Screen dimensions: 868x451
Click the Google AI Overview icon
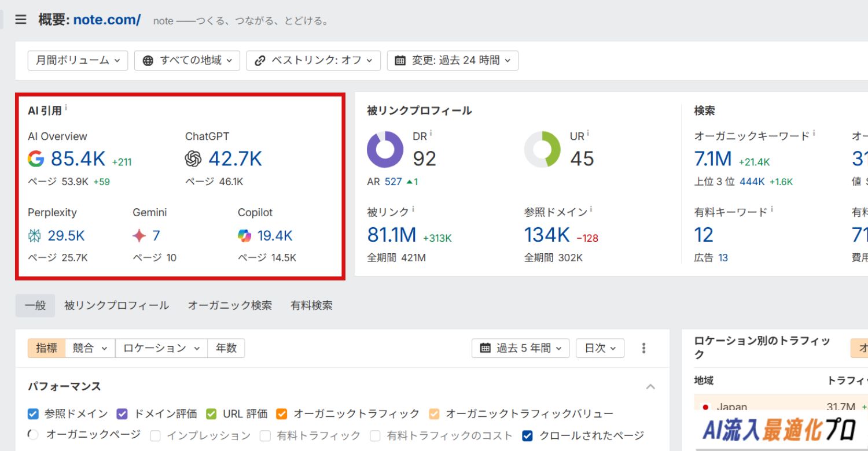coord(36,158)
